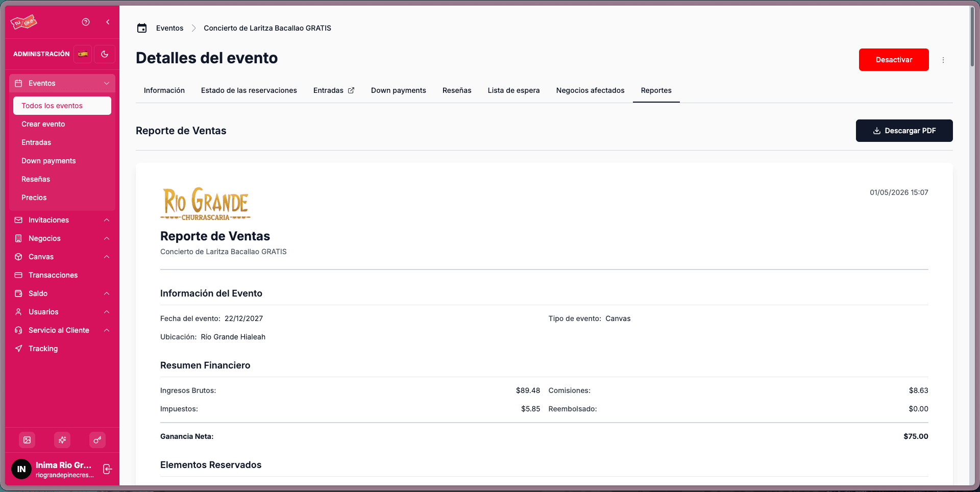Open Tracking page

point(43,349)
